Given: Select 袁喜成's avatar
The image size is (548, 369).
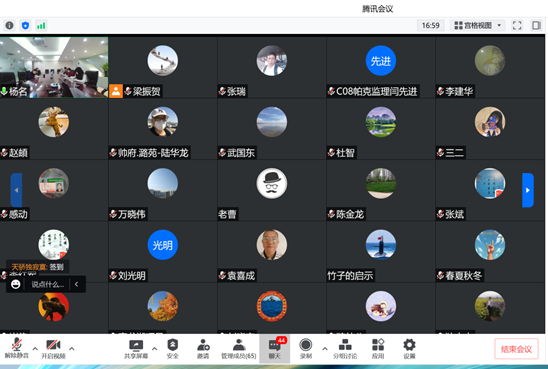Looking at the screenshot, I should click(x=272, y=245).
